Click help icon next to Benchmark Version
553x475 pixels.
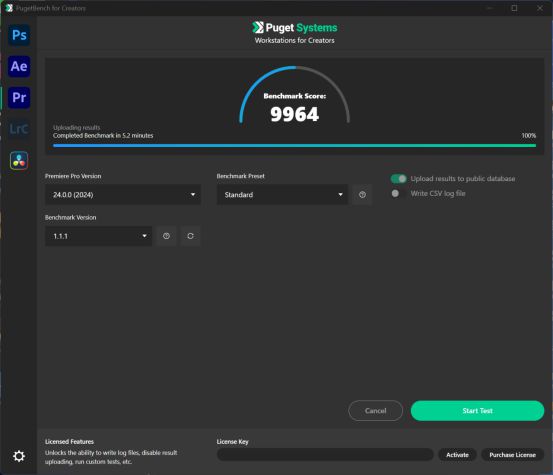coord(166,236)
